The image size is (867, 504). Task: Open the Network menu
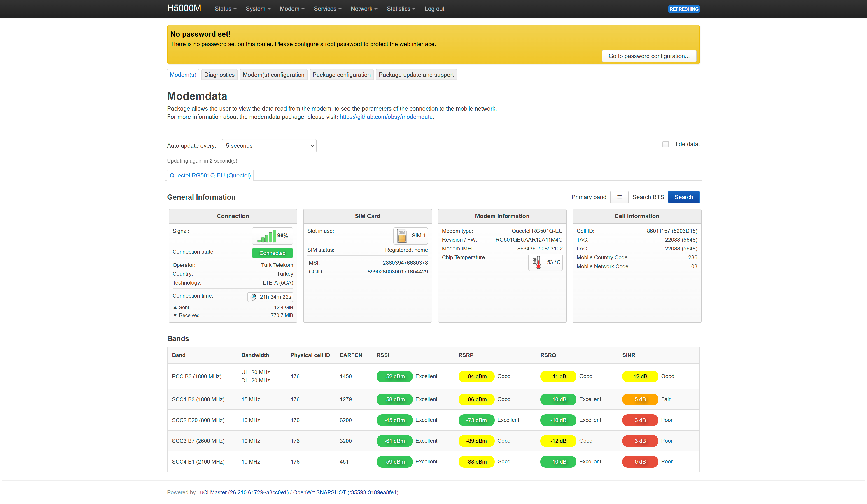pyautogui.click(x=364, y=9)
